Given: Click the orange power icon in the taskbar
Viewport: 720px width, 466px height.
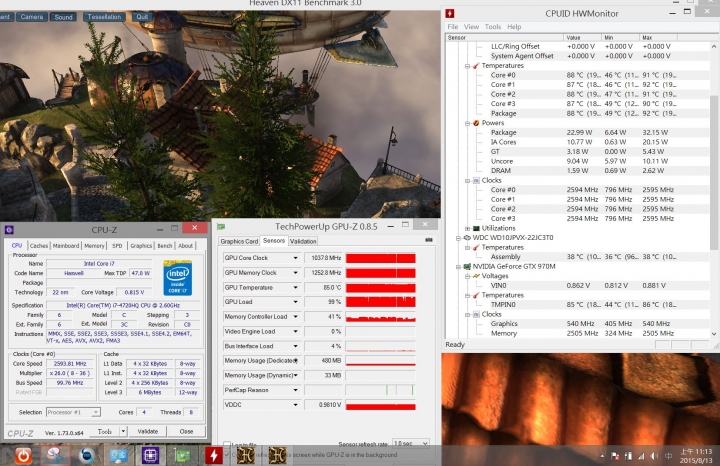Looking at the screenshot, I should (23, 455).
